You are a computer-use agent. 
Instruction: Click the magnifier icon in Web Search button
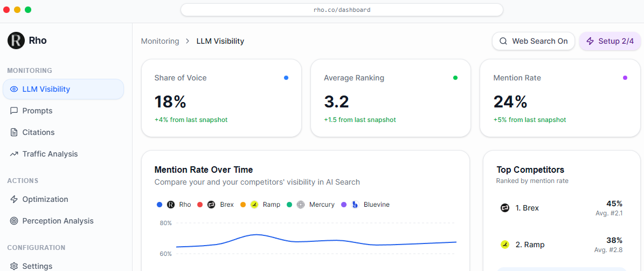coord(503,41)
